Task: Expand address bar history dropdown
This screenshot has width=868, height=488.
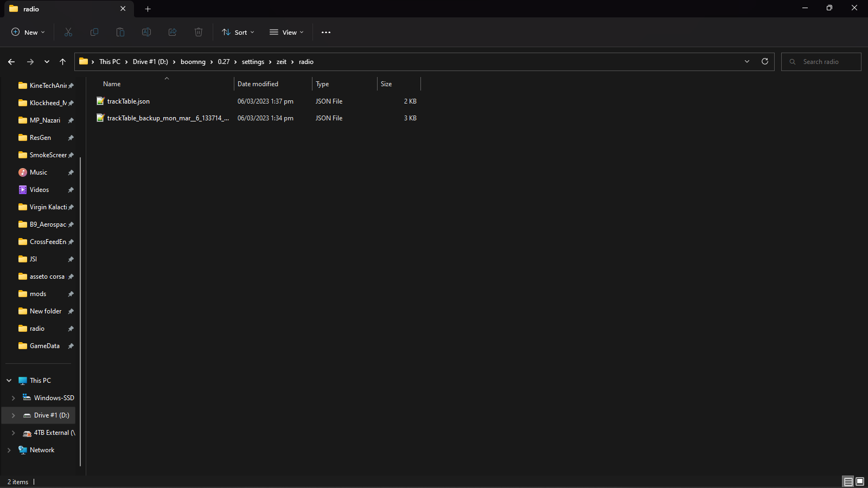Action: (x=747, y=61)
